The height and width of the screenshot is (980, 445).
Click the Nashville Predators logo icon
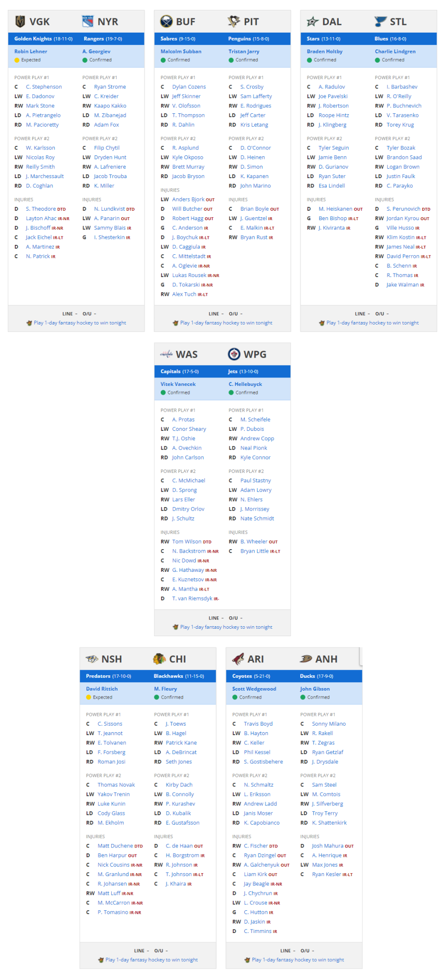coord(92,659)
